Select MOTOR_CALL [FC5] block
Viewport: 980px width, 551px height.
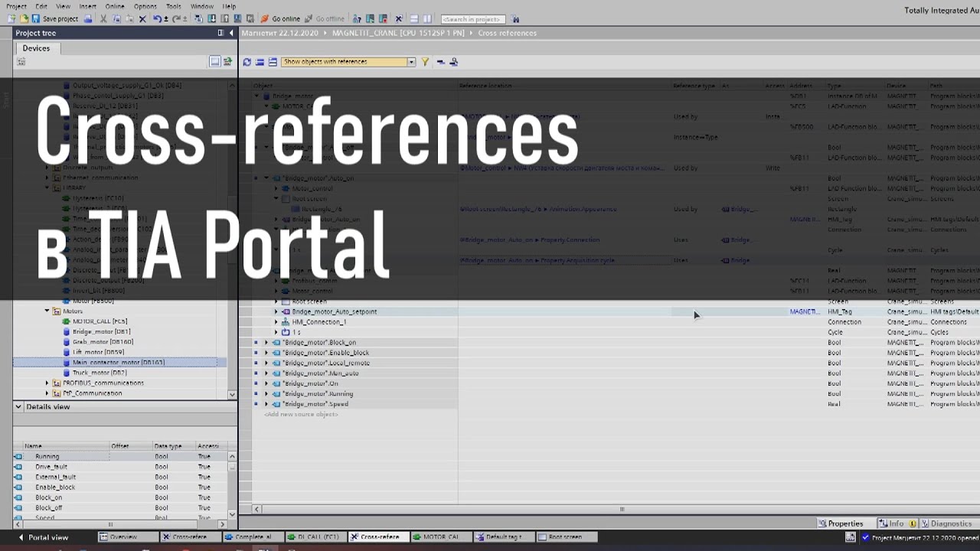100,321
